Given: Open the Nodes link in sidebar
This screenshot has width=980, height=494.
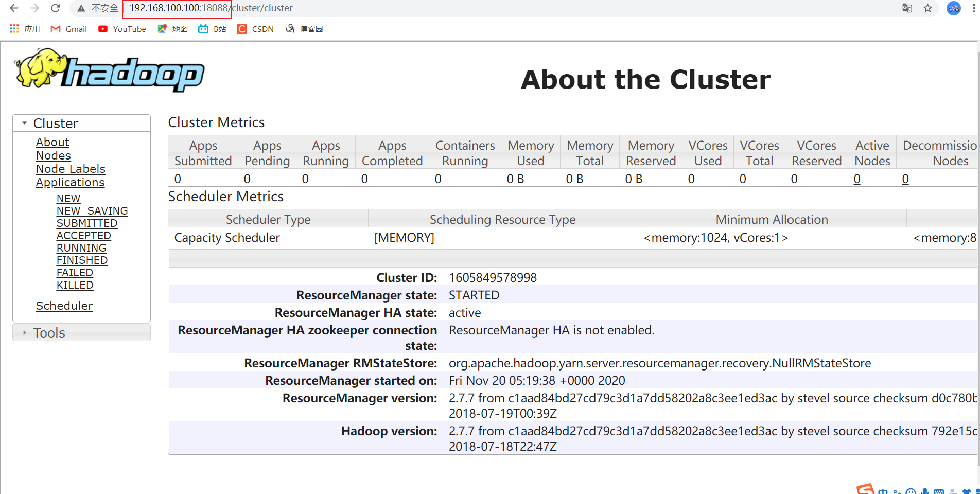Looking at the screenshot, I should tap(53, 155).
